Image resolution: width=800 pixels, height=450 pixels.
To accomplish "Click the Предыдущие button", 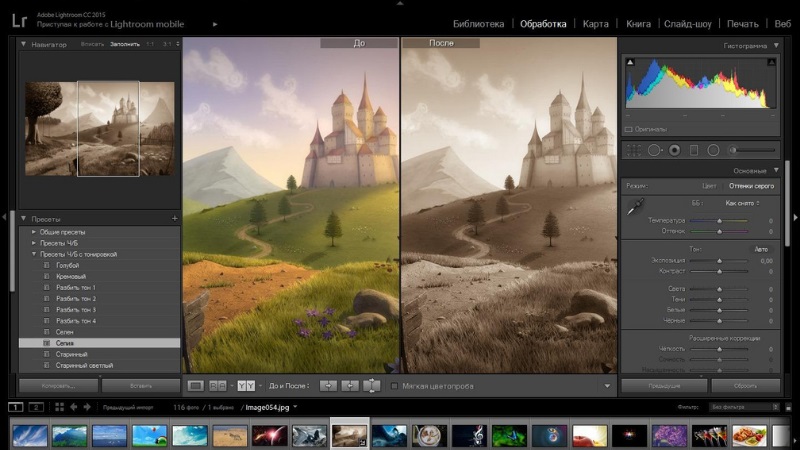I will [664, 386].
